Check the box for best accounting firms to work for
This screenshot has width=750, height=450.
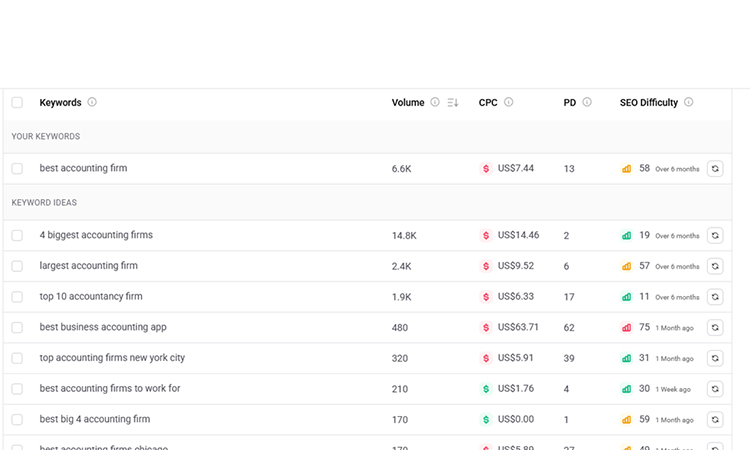(17, 389)
